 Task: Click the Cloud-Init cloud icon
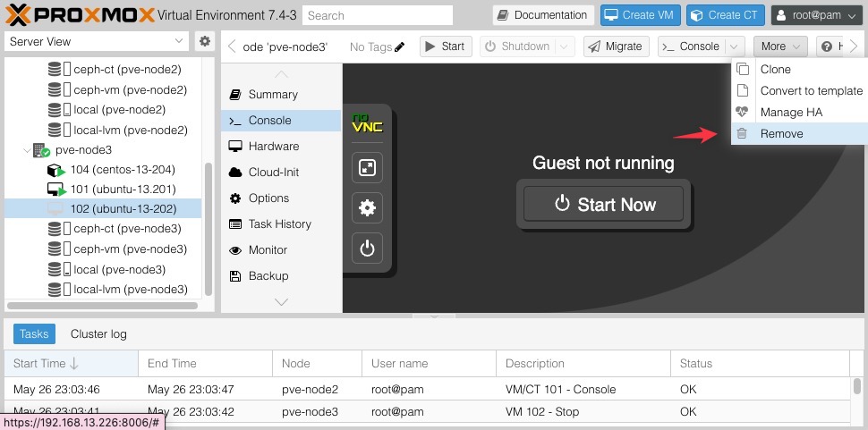pyautogui.click(x=235, y=173)
